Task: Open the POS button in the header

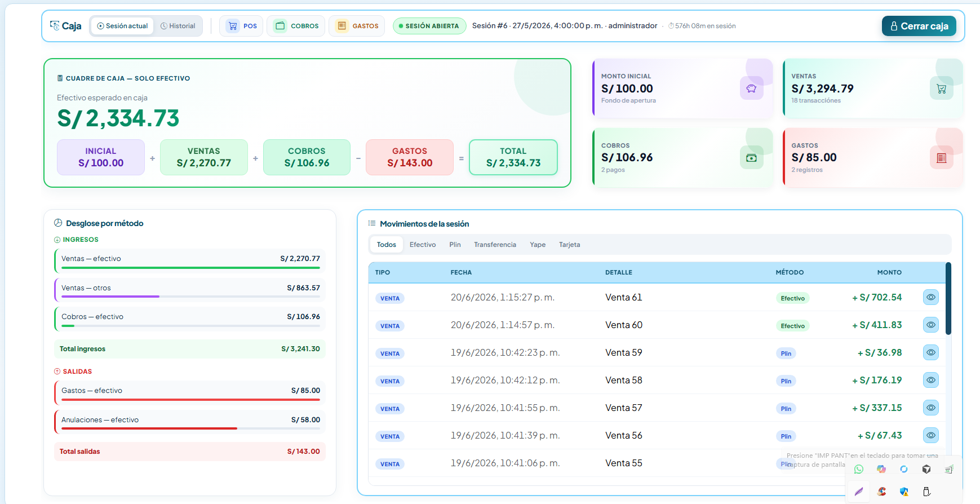Action: click(241, 26)
